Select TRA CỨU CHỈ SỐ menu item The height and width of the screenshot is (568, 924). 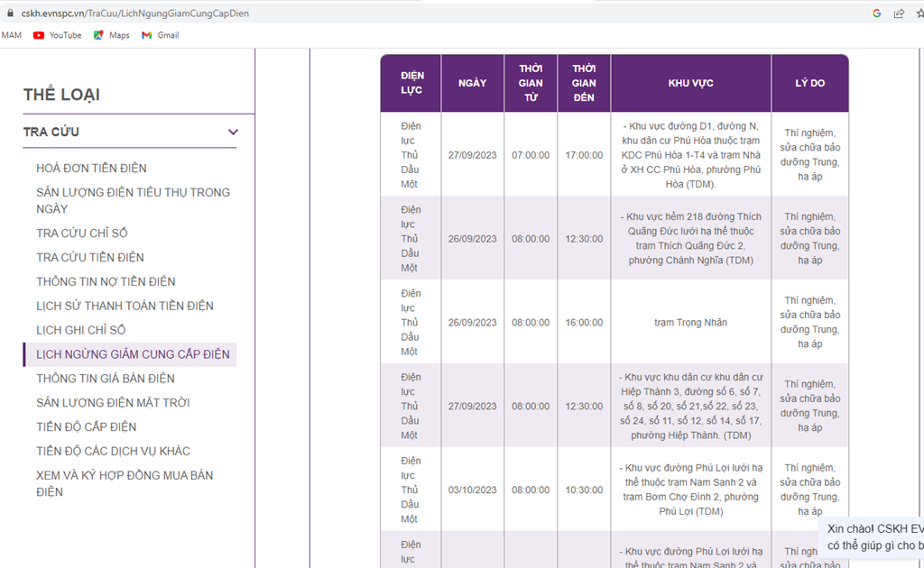tap(82, 234)
